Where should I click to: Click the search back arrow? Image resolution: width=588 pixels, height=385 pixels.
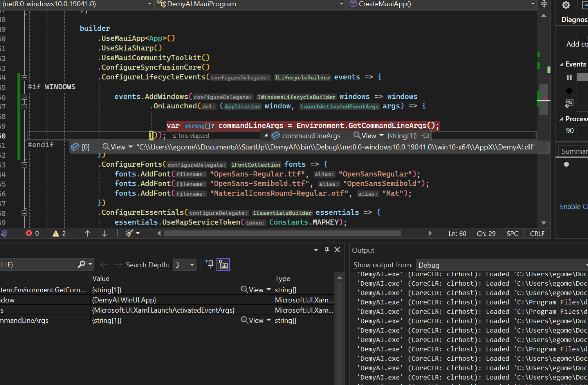[104, 265]
